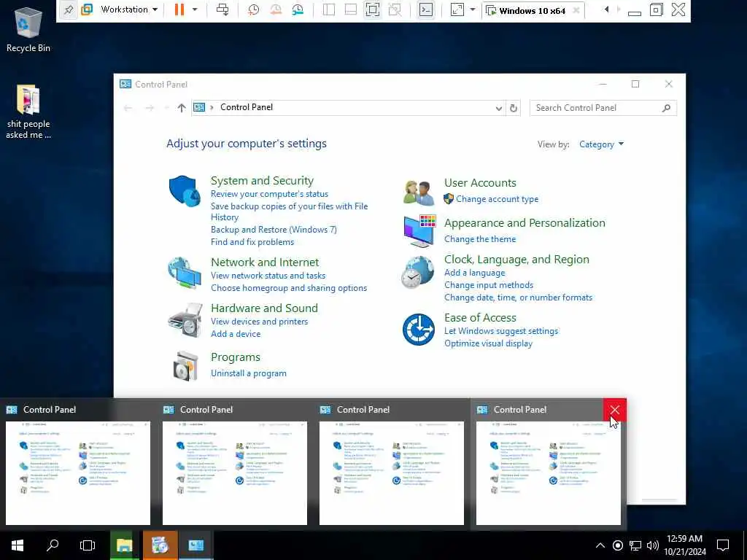Open Change date, time, or number formats
Screen dimensions: 747x560
pos(519,297)
